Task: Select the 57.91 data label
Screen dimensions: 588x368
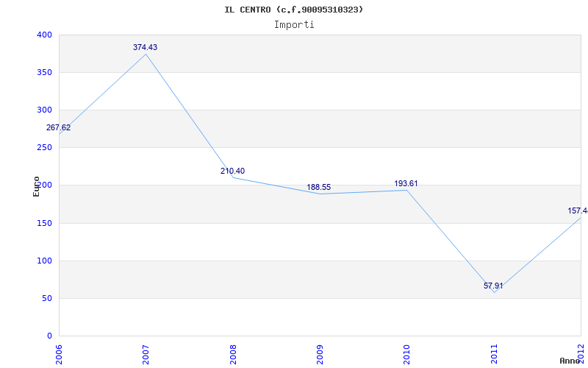Action: (493, 286)
